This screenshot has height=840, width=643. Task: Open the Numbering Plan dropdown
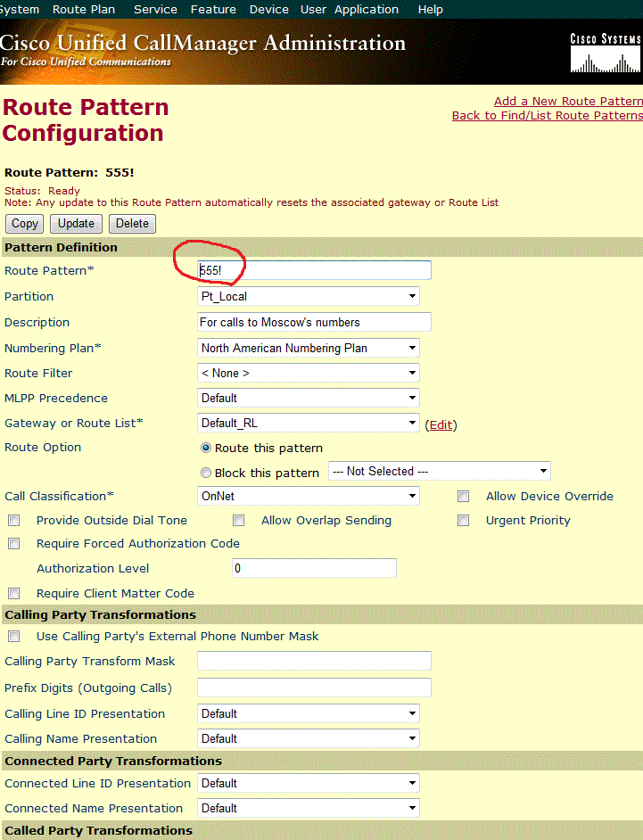click(x=309, y=349)
